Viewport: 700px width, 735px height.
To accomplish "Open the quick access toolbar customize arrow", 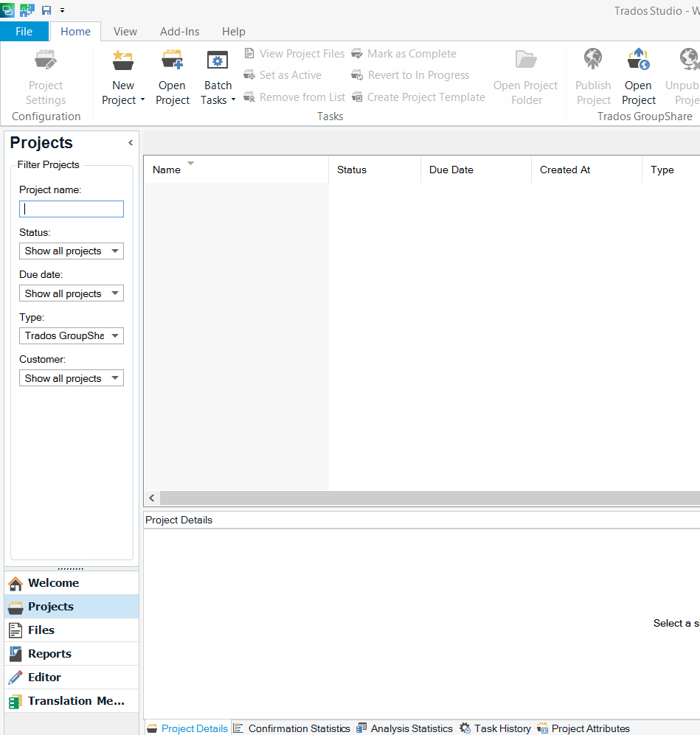I will tap(63, 10).
